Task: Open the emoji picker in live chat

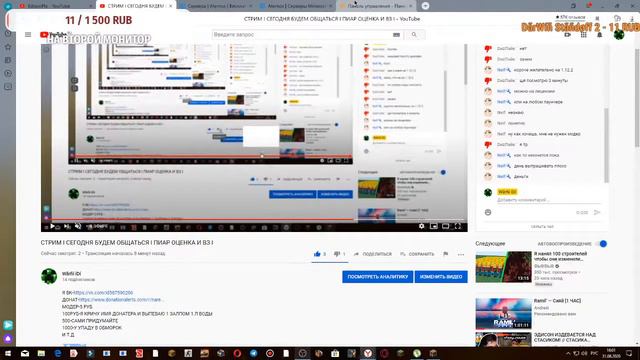Action: click(x=488, y=212)
